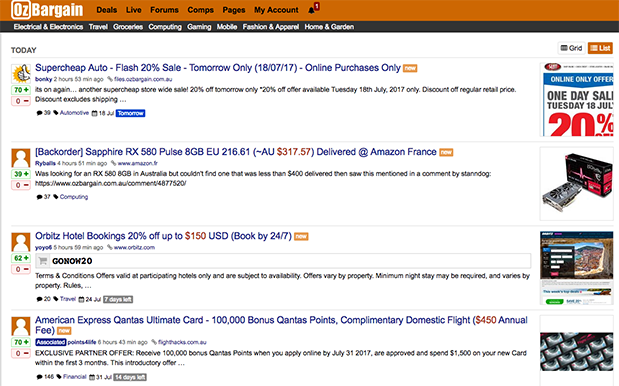Go to Gaming category
Screen dimensions: 619x386
pos(199,27)
